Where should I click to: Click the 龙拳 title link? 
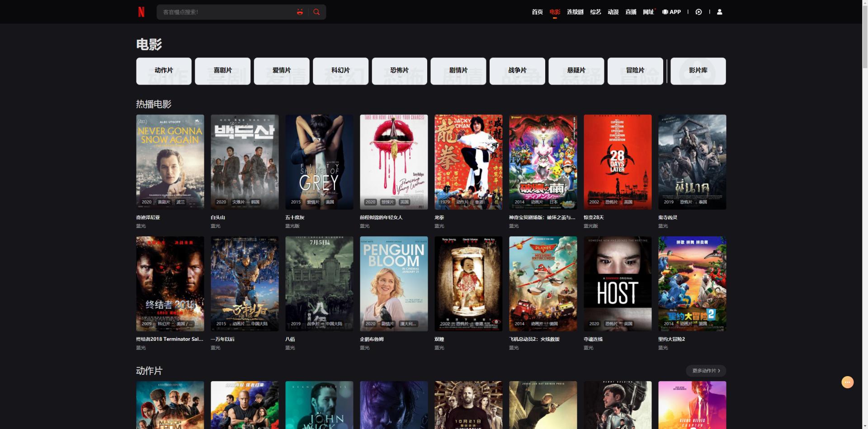pos(439,217)
